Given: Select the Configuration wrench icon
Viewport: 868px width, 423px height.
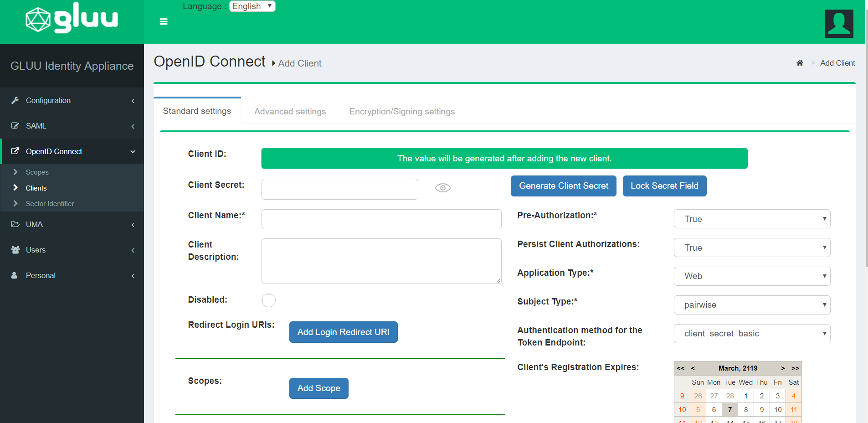Looking at the screenshot, I should click(x=15, y=100).
